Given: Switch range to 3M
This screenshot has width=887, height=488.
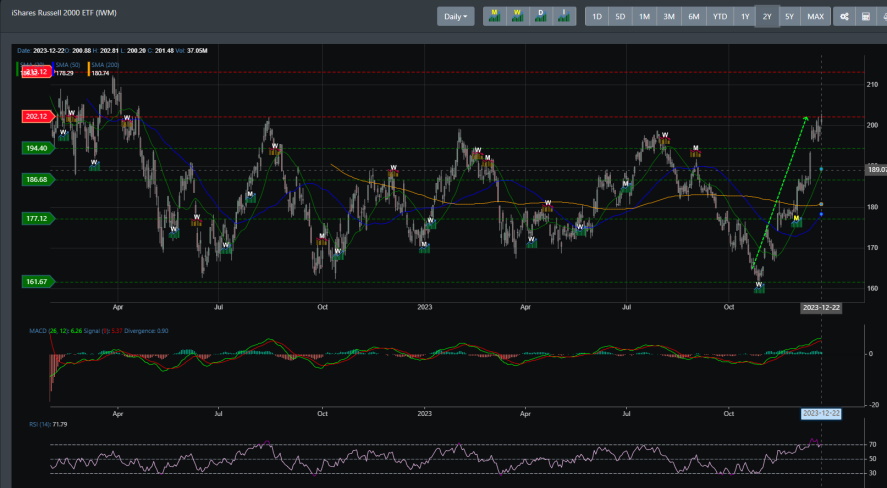Looking at the screenshot, I should click(x=669, y=16).
